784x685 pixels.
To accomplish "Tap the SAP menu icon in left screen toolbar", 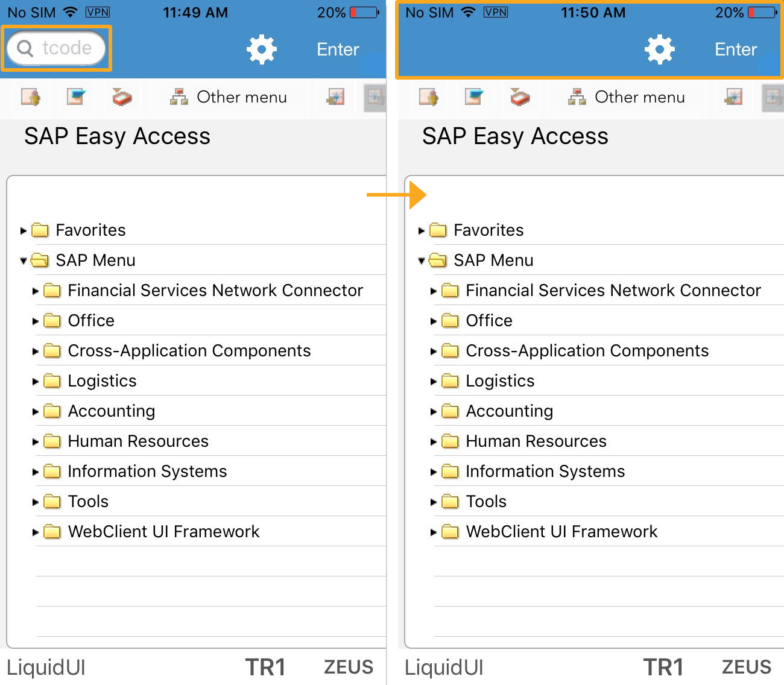I will [76, 96].
